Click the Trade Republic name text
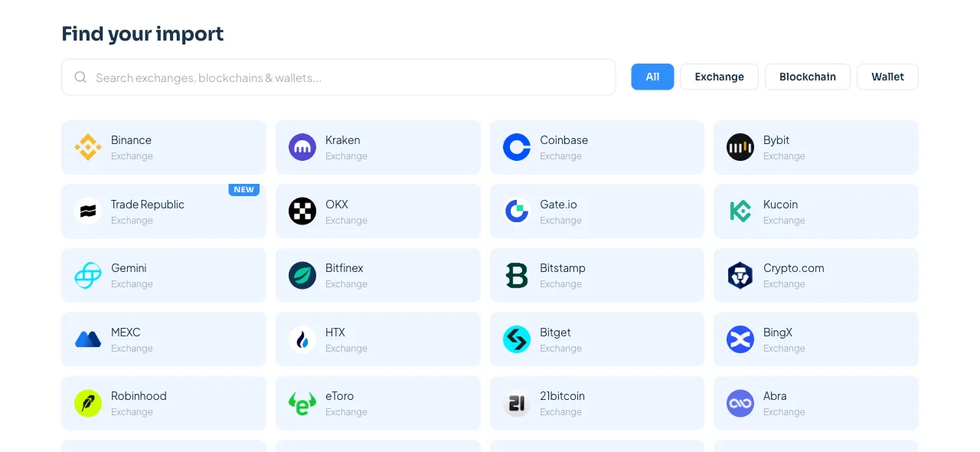 pos(148,205)
